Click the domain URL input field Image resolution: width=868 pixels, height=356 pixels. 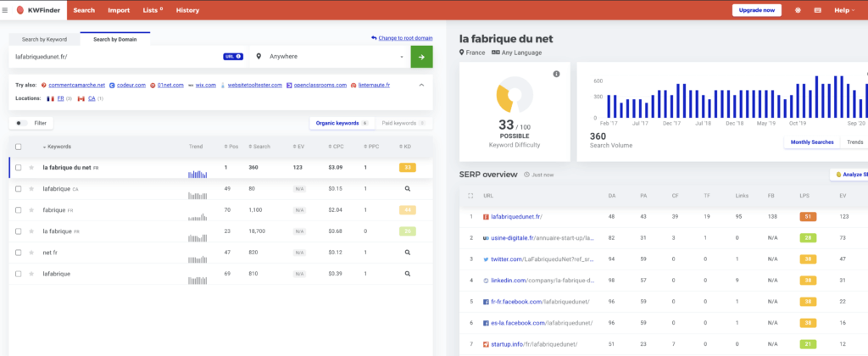pos(114,57)
